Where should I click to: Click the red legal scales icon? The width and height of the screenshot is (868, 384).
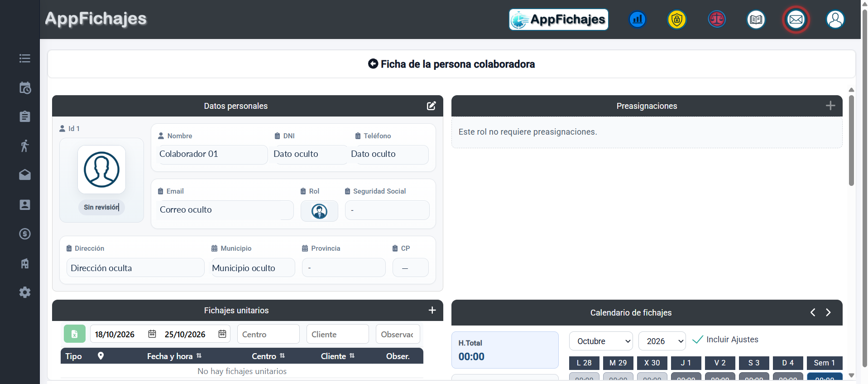pos(717,19)
